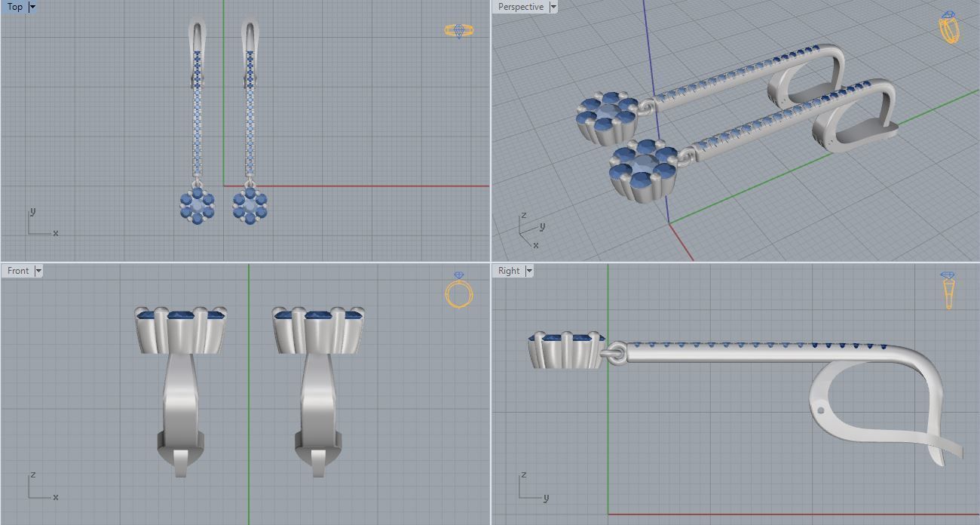The image size is (980, 525).
Task: Select the rear earring flower in Perspective view
Action: click(608, 118)
